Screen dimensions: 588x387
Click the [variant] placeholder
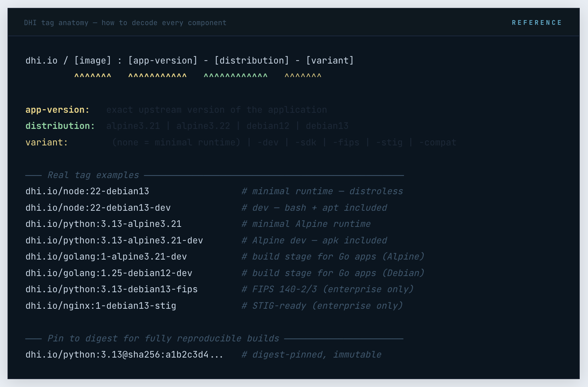pos(330,60)
